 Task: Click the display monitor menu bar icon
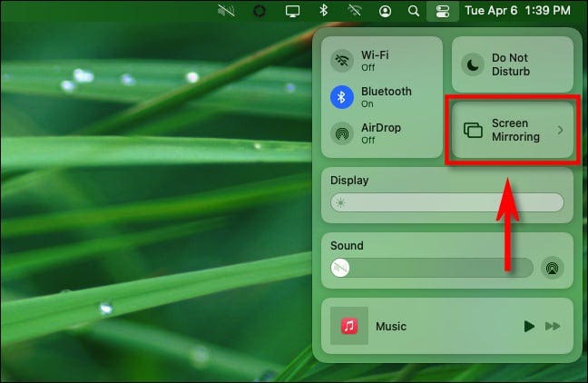point(292,12)
